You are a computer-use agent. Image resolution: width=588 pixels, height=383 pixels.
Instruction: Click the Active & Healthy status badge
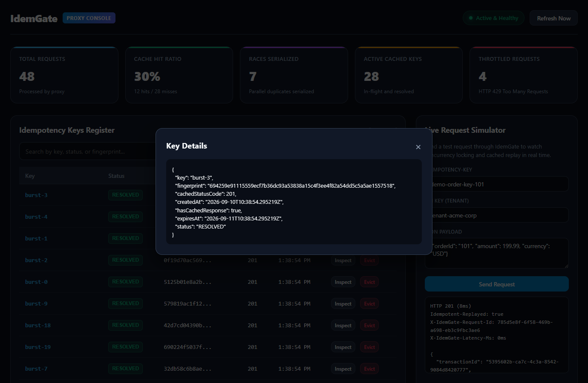493,18
